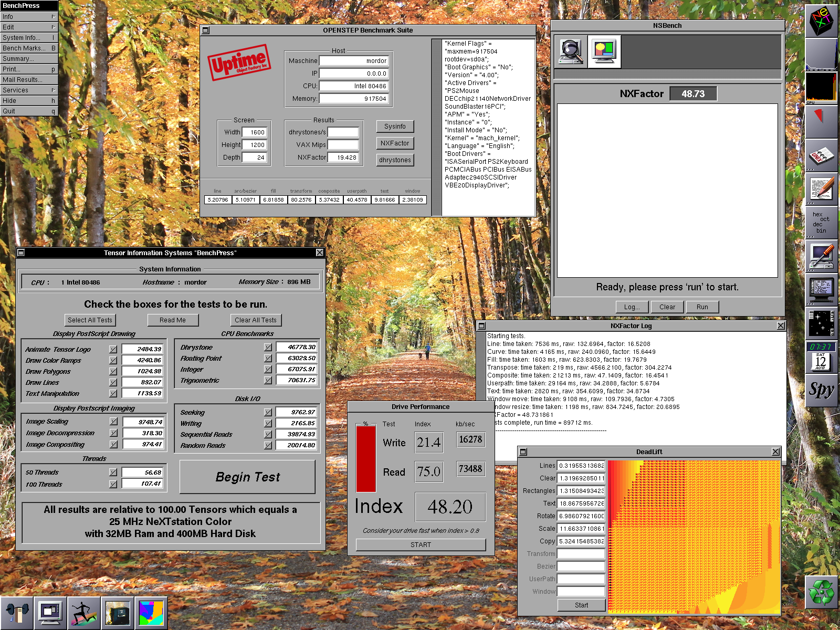Launch the Spy app from the dock
Image resolution: width=840 pixels, height=630 pixels.
pos(822,390)
